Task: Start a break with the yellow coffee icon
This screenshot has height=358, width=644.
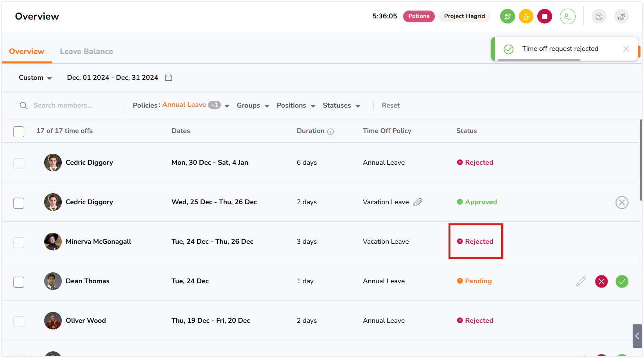Action: tap(526, 16)
